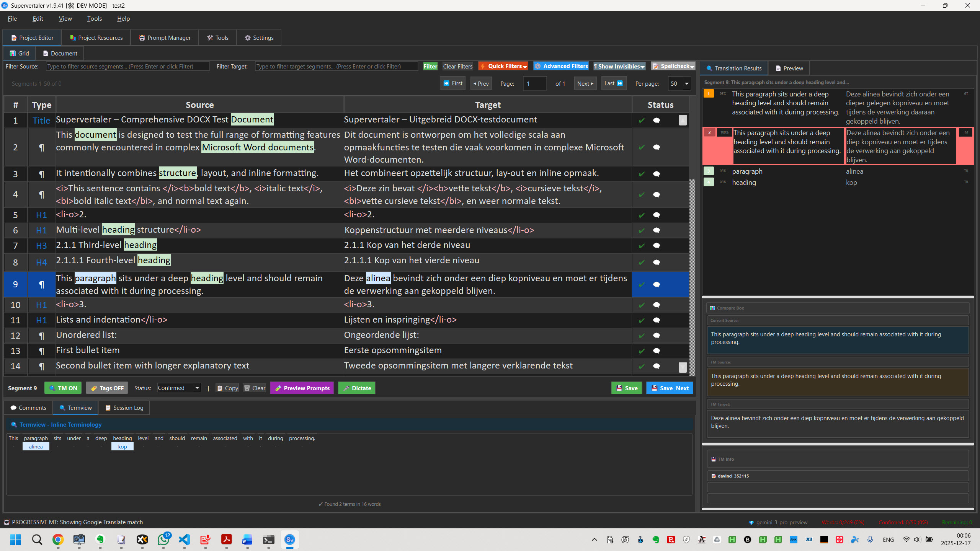Jump to Last page icon button
The height and width of the screenshot is (551, 980).
pos(614,83)
